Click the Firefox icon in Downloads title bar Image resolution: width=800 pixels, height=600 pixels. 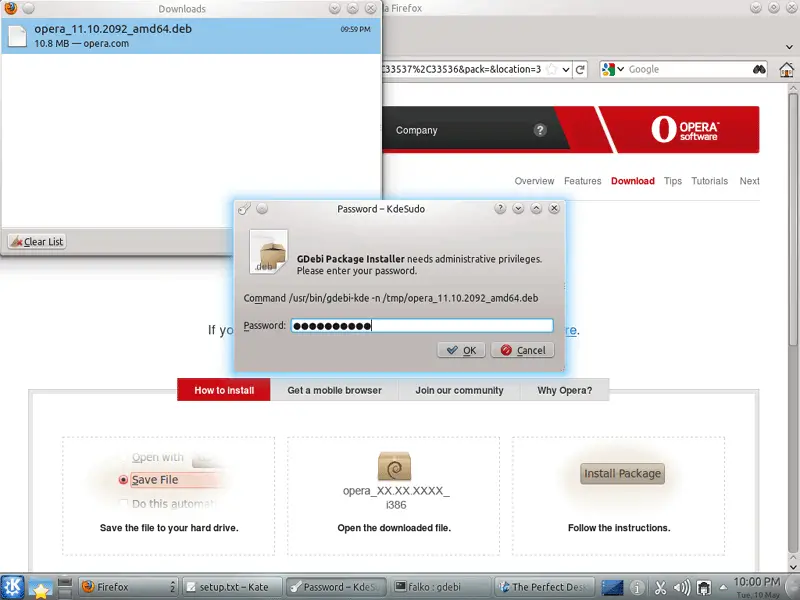coord(10,8)
